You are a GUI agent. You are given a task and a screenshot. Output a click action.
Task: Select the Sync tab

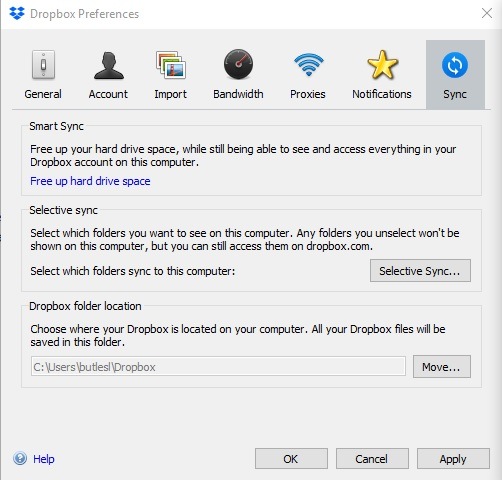click(455, 75)
